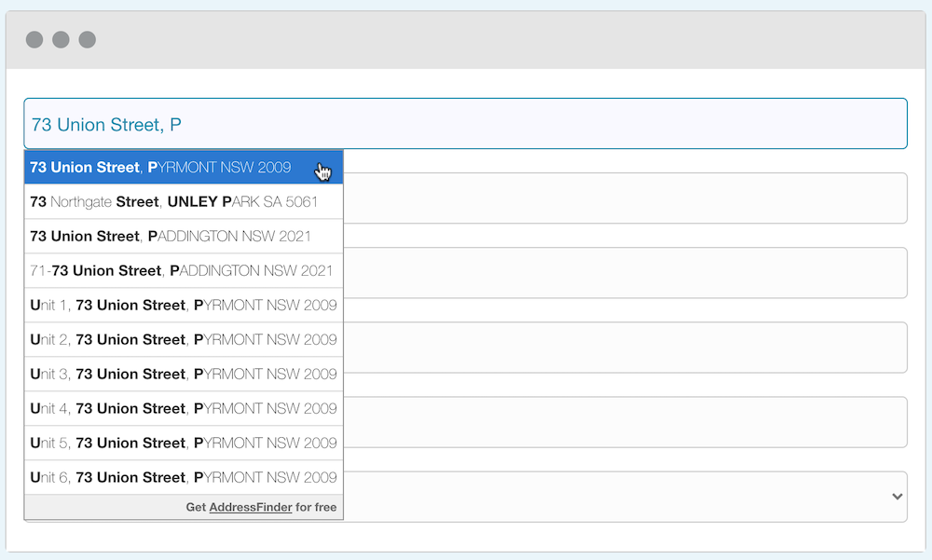Click the third gray window control dot

88,39
